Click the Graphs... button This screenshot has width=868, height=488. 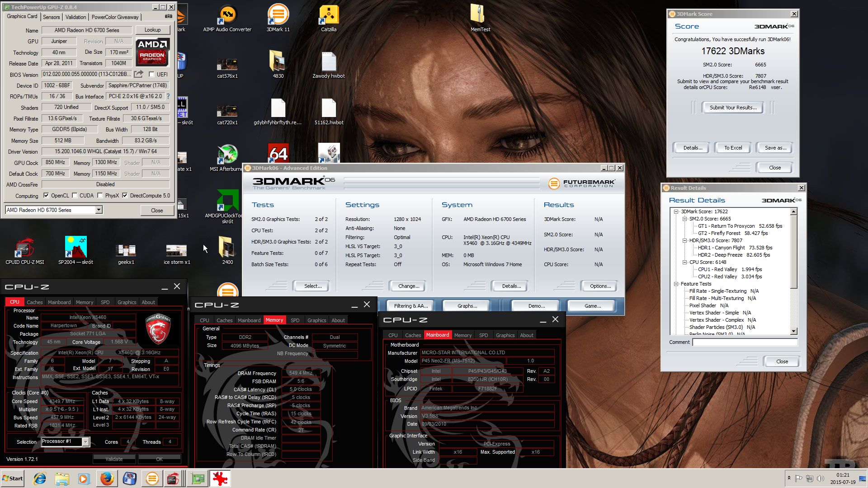pyautogui.click(x=467, y=306)
